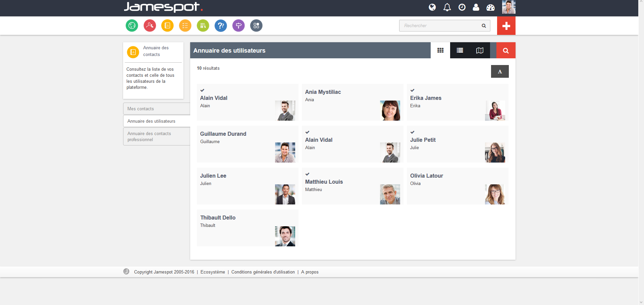644x305 pixels.
Task: Click Julien Lee's photo
Action: [x=285, y=194]
